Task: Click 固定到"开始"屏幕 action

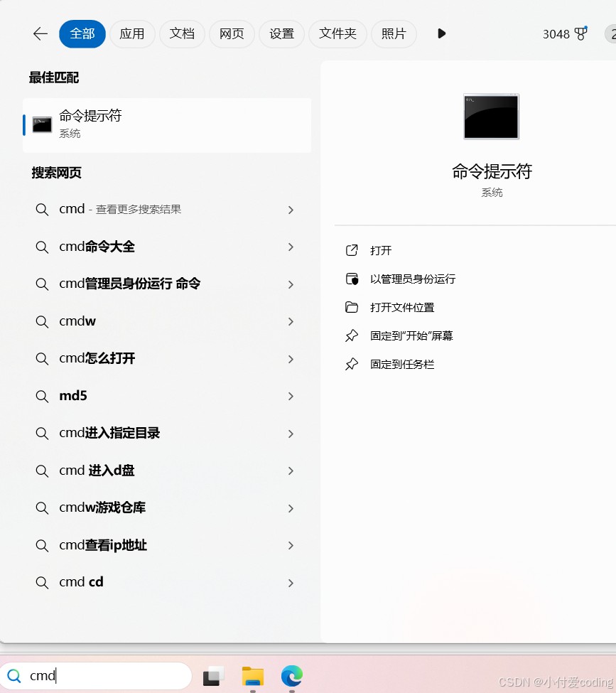Action: click(x=411, y=336)
